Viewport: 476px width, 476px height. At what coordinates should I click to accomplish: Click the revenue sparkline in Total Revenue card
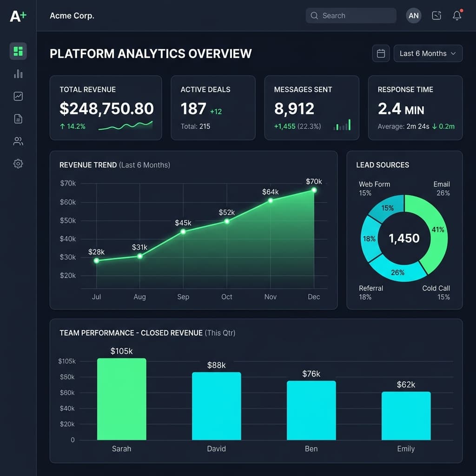pos(126,126)
